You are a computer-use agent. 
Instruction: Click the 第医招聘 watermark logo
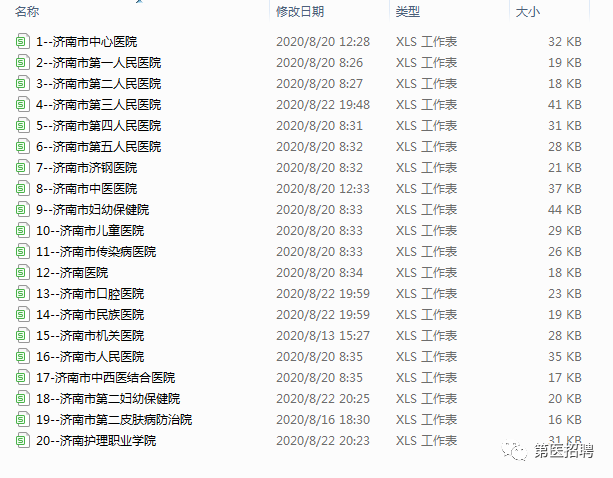[548, 451]
